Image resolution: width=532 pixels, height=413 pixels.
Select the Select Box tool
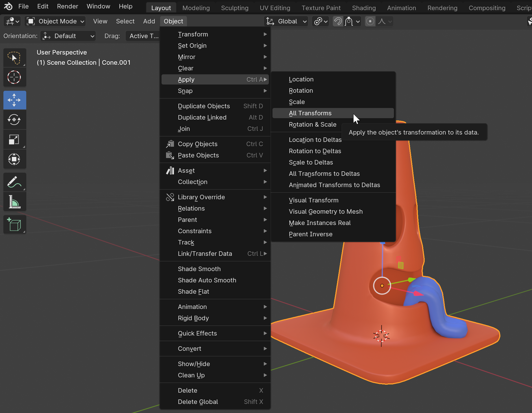click(x=15, y=58)
